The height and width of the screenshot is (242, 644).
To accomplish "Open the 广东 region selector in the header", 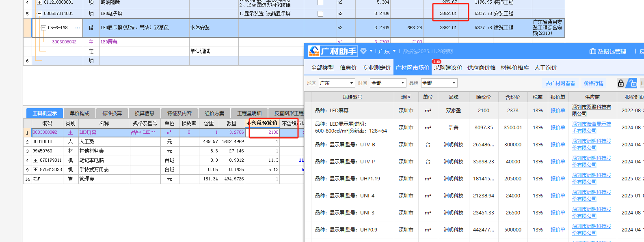I will (387, 51).
